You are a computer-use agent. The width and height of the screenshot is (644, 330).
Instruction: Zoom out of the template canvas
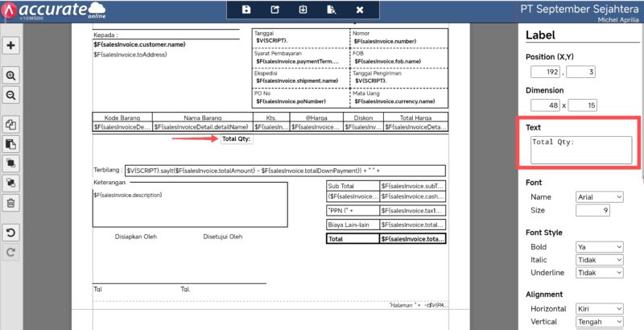click(11, 95)
